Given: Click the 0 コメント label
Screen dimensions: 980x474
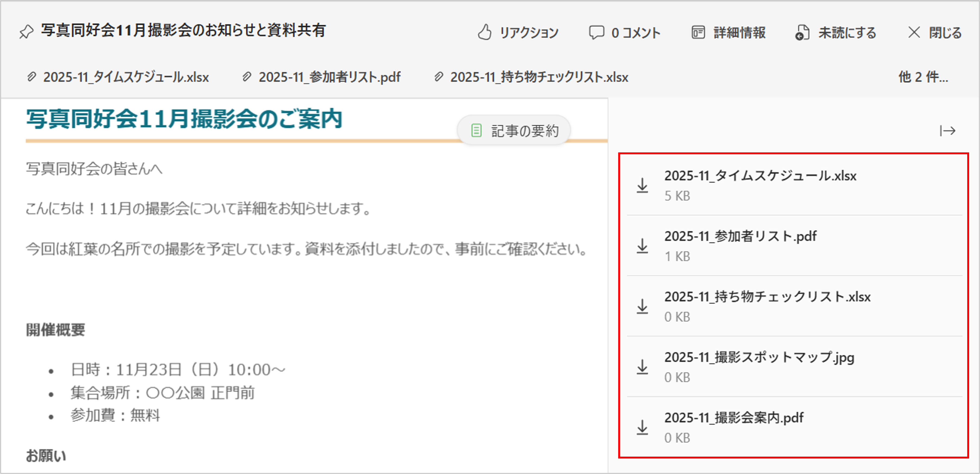Looking at the screenshot, I should (636, 33).
